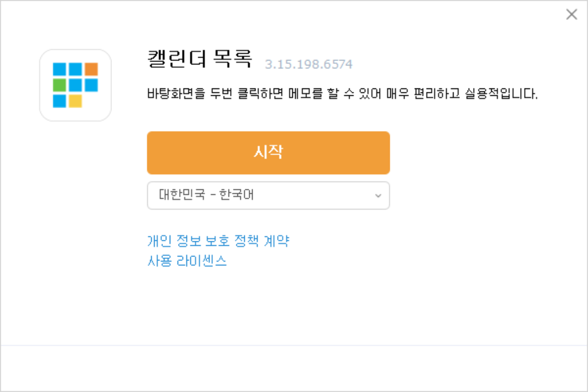Click the version number 3.15.198.6574
The width and height of the screenshot is (588, 392).
click(x=307, y=64)
